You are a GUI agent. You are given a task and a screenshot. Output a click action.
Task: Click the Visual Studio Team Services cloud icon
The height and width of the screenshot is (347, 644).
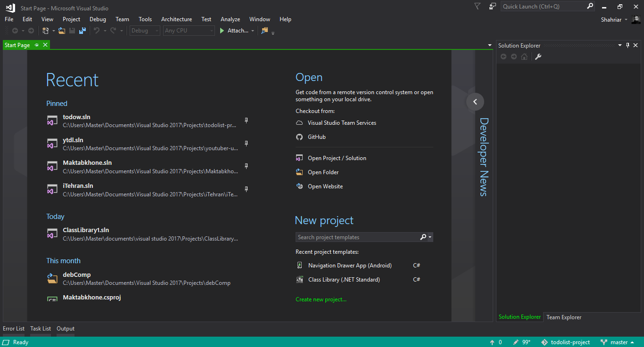click(299, 123)
